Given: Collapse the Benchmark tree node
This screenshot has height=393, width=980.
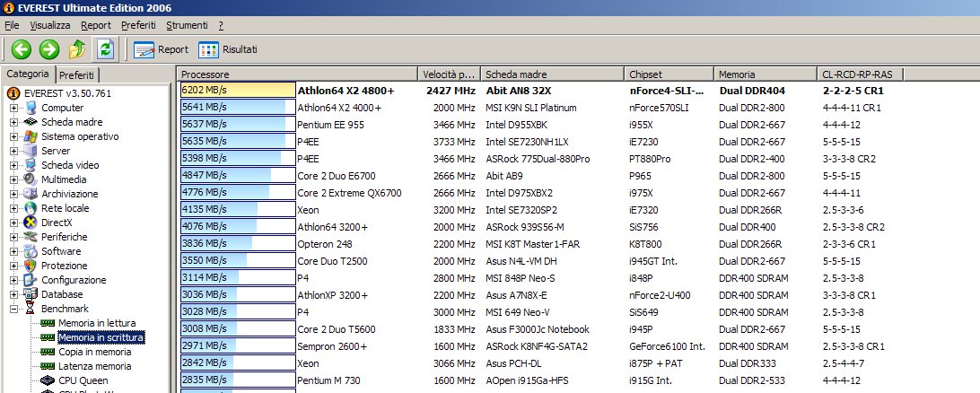Looking at the screenshot, I should coord(13,310).
